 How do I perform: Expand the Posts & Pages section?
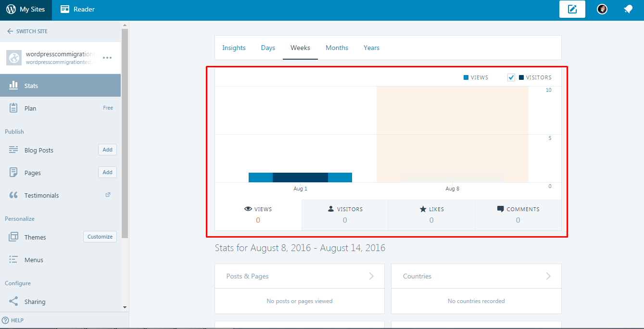coord(371,276)
